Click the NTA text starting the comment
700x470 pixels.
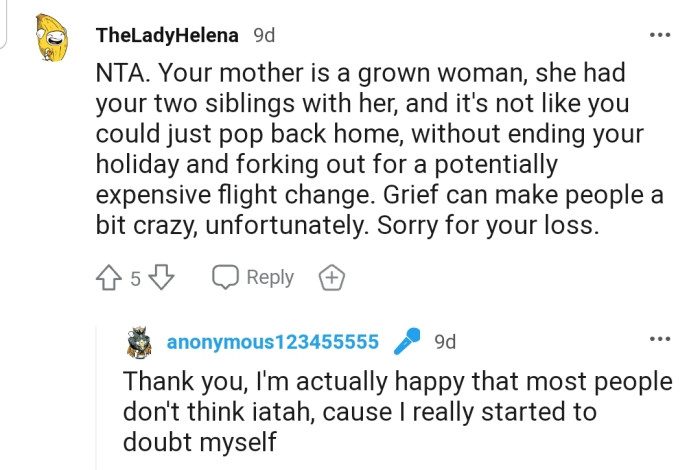point(118,75)
